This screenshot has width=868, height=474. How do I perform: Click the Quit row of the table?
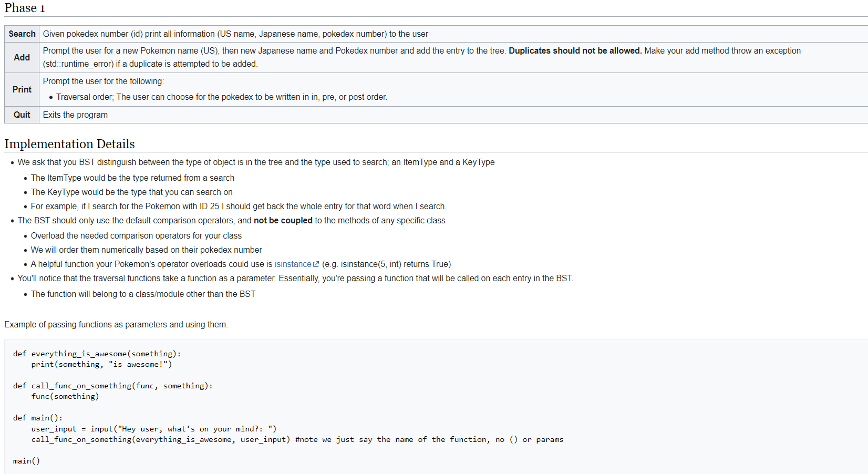(22, 115)
